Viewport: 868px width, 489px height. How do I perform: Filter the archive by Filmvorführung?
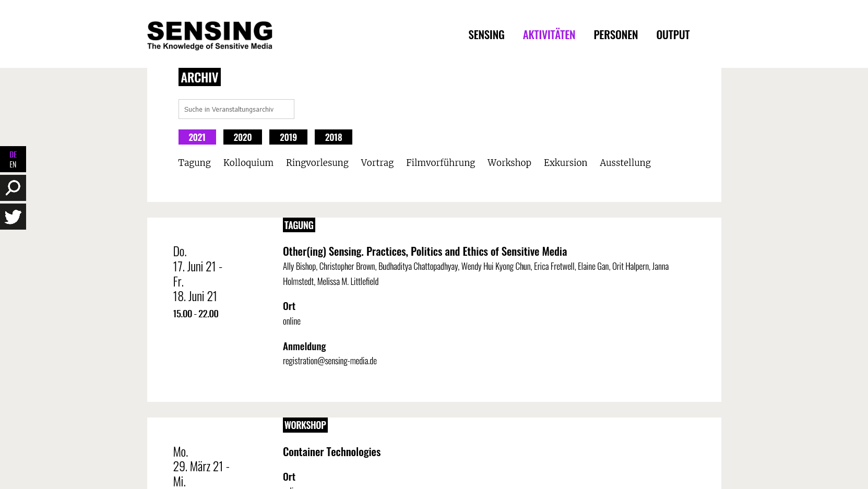(x=440, y=163)
